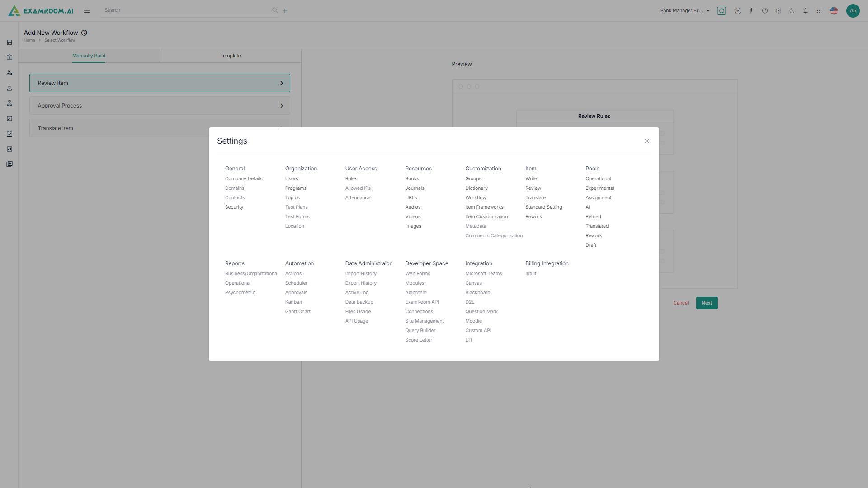
Task: Expand the Approval Process chevron
Action: (282, 105)
